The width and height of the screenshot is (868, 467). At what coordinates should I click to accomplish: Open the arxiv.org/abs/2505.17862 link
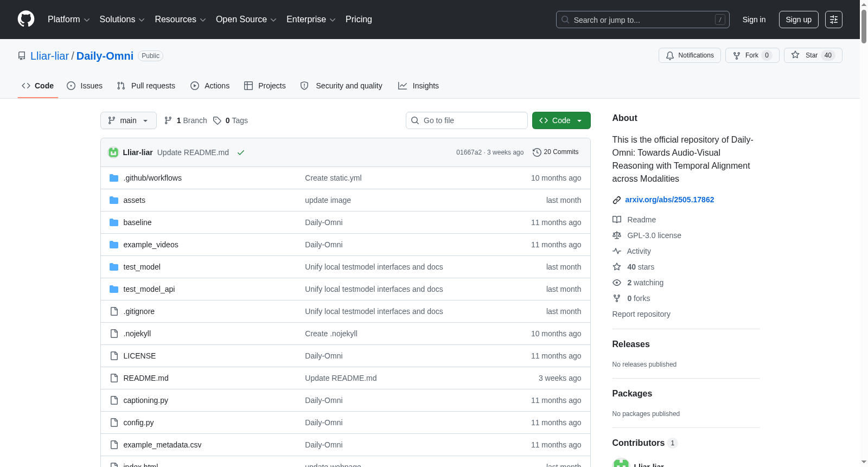669,200
